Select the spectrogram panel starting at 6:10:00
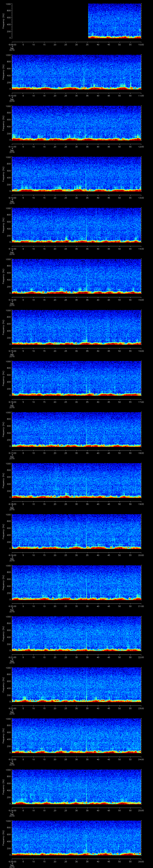 (76, 72)
